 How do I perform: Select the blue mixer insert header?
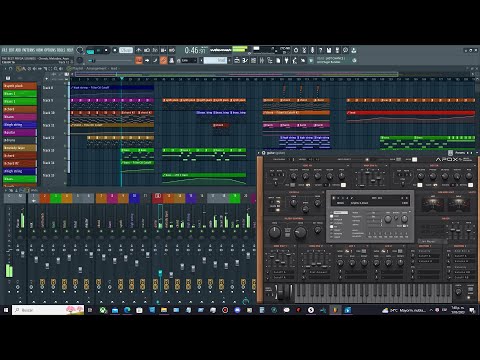pos(134,198)
